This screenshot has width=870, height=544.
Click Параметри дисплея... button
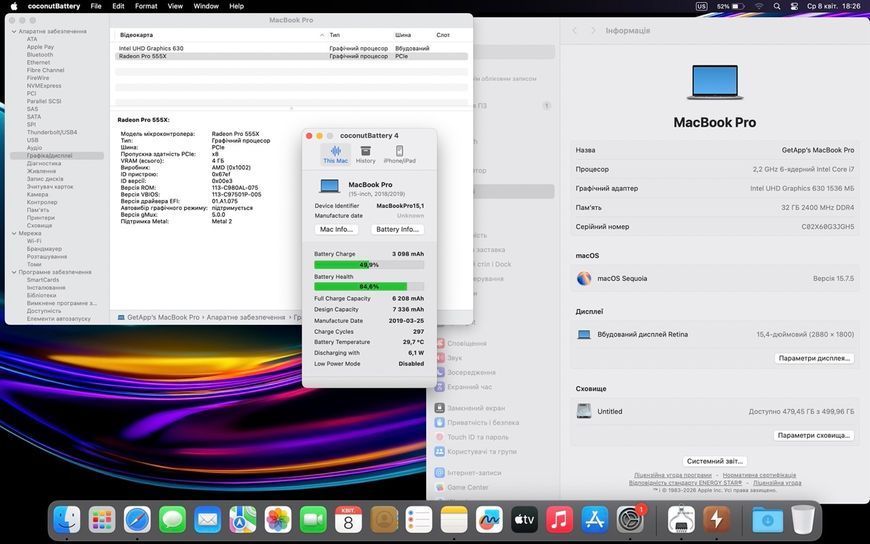(x=814, y=359)
